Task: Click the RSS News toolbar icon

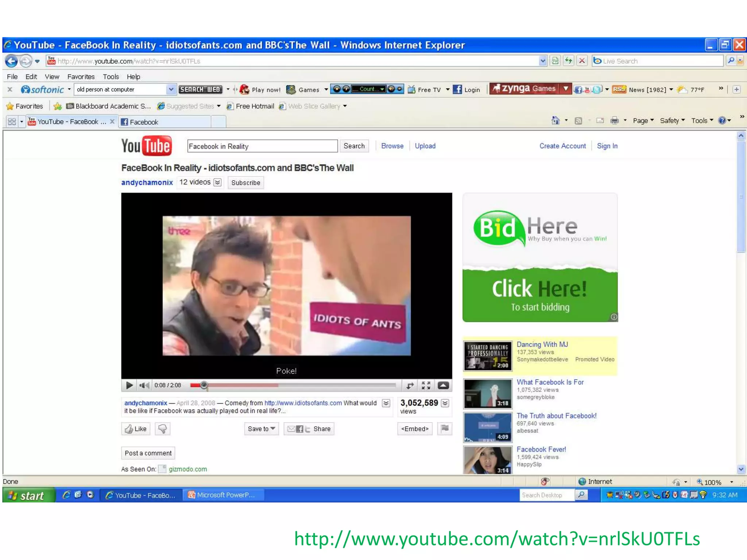Action: coord(619,89)
